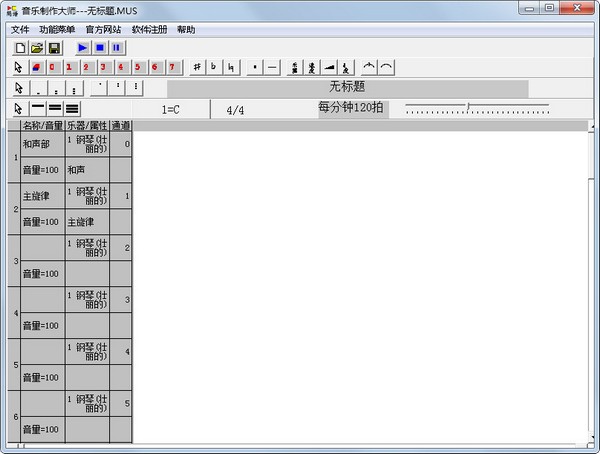Save the score with the floppy disk icon
This screenshot has height=454, width=600.
(x=55, y=47)
